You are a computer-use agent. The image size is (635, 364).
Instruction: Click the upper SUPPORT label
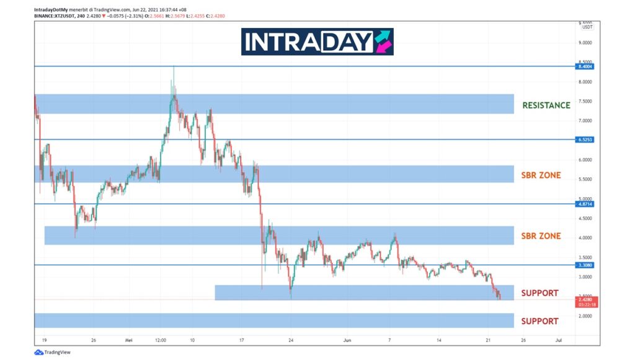click(540, 293)
